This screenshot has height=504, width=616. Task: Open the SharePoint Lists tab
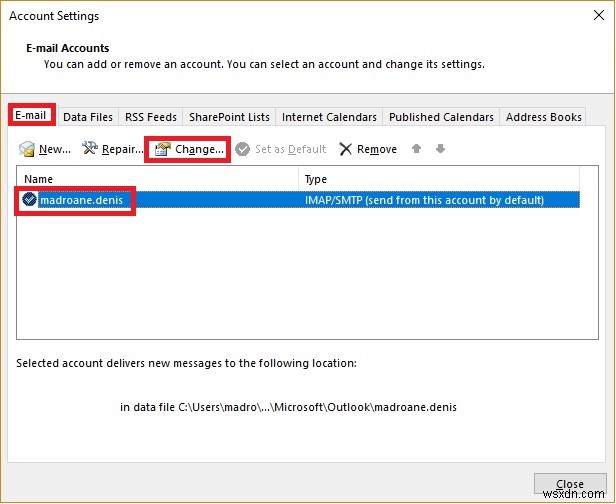(x=229, y=117)
